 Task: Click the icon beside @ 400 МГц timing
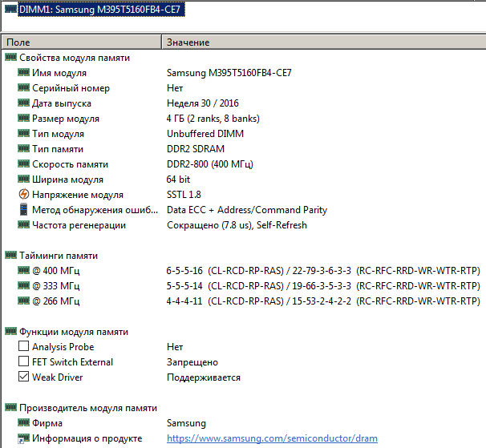[x=23, y=271]
